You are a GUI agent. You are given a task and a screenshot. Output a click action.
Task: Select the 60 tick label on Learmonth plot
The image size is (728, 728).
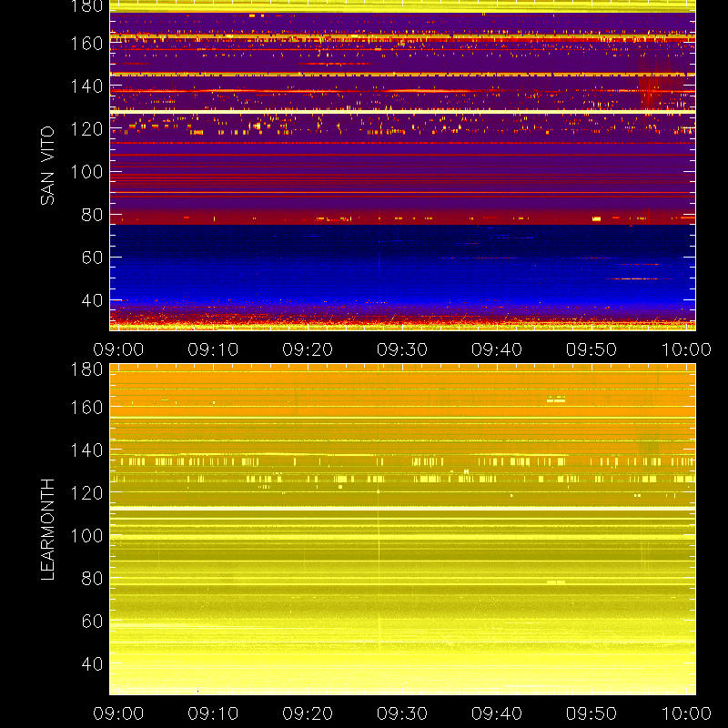click(x=93, y=622)
